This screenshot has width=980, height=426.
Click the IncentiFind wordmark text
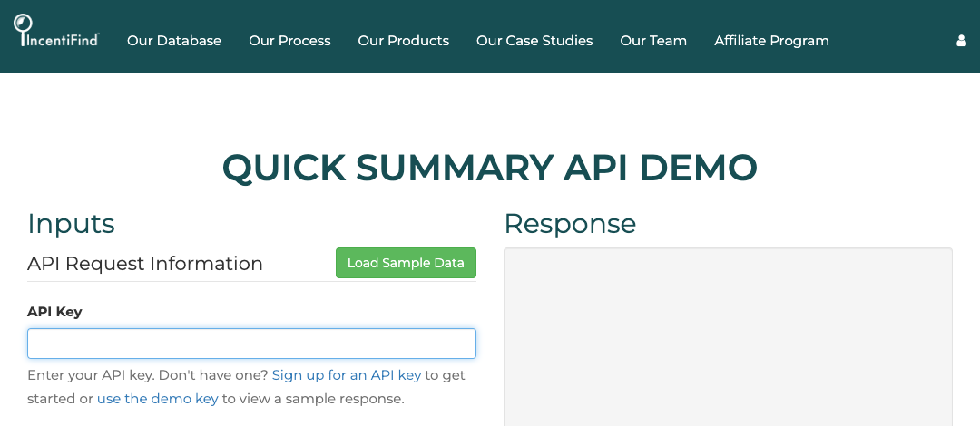pyautogui.click(x=62, y=41)
